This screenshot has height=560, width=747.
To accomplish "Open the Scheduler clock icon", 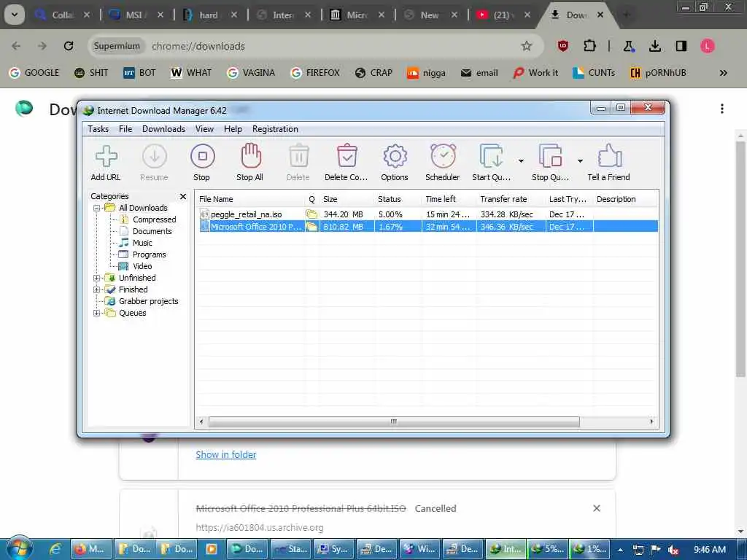I will point(443,156).
